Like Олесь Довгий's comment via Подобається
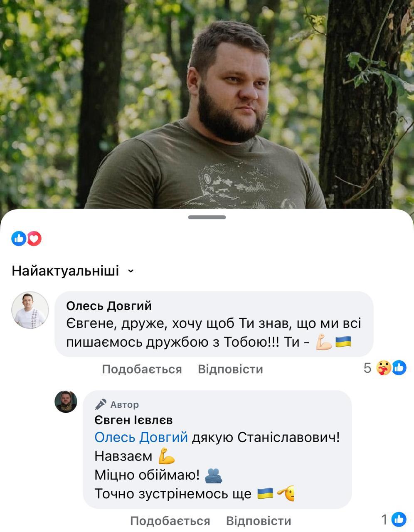 click(142, 369)
